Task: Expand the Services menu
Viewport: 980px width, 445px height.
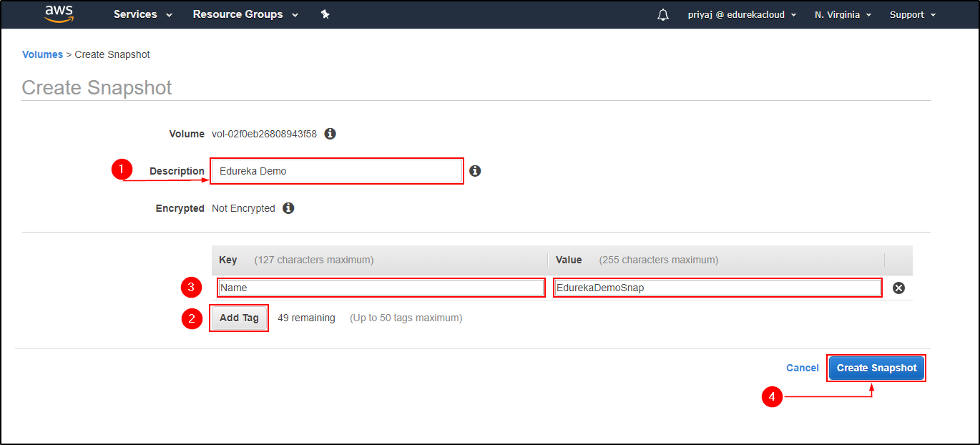Action: pyautogui.click(x=143, y=14)
